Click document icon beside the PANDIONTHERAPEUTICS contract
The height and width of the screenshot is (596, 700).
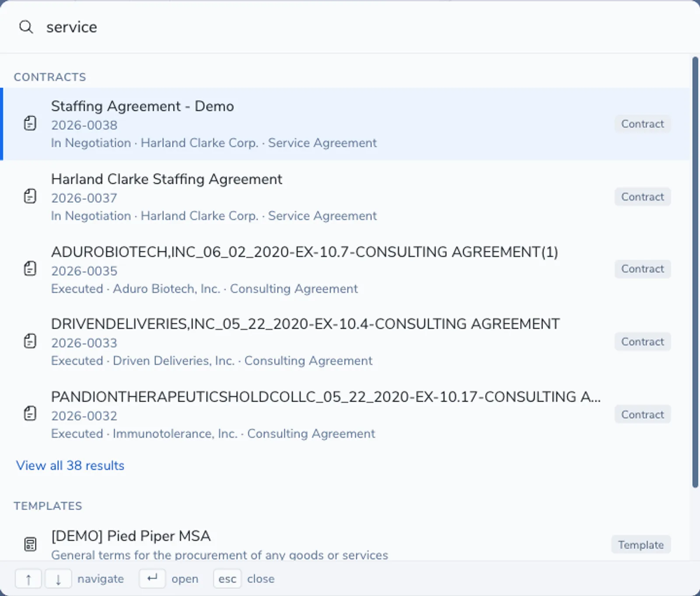30,414
